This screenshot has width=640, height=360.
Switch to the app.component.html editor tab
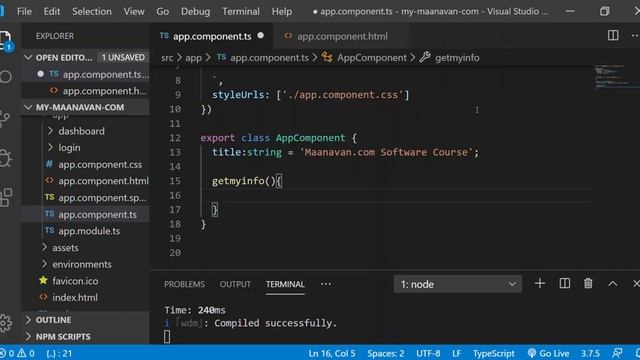342,36
